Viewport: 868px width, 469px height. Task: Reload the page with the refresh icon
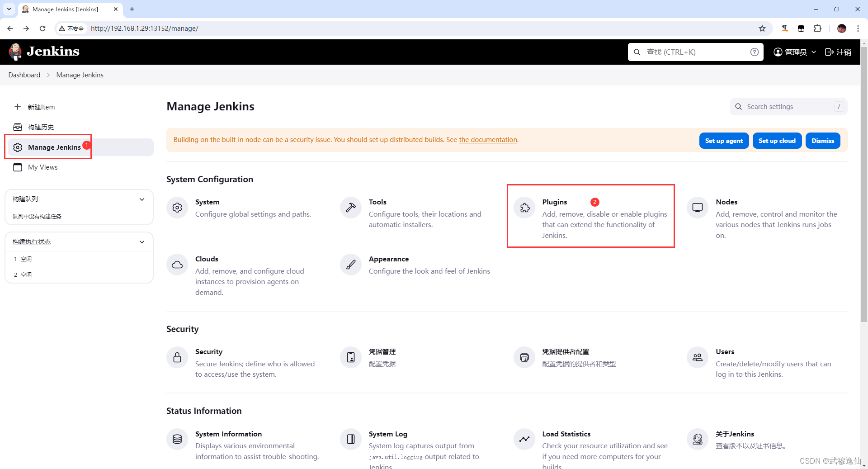click(42, 28)
